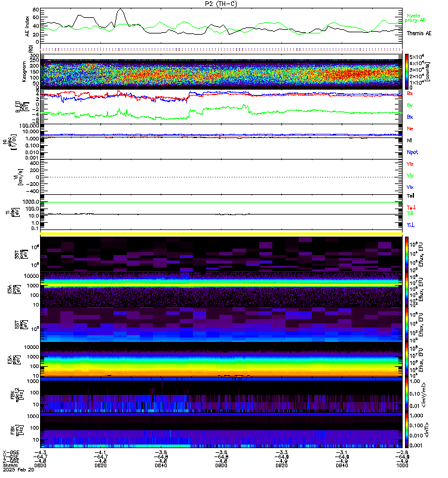448x478 pixels.
Task: Select the green "Viy" velocity legend entry
Action: click(x=410, y=176)
